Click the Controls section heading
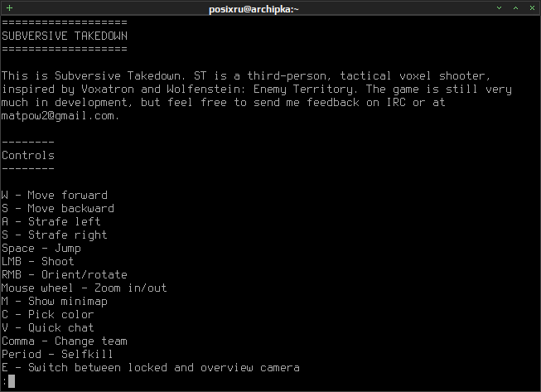 pos(28,155)
